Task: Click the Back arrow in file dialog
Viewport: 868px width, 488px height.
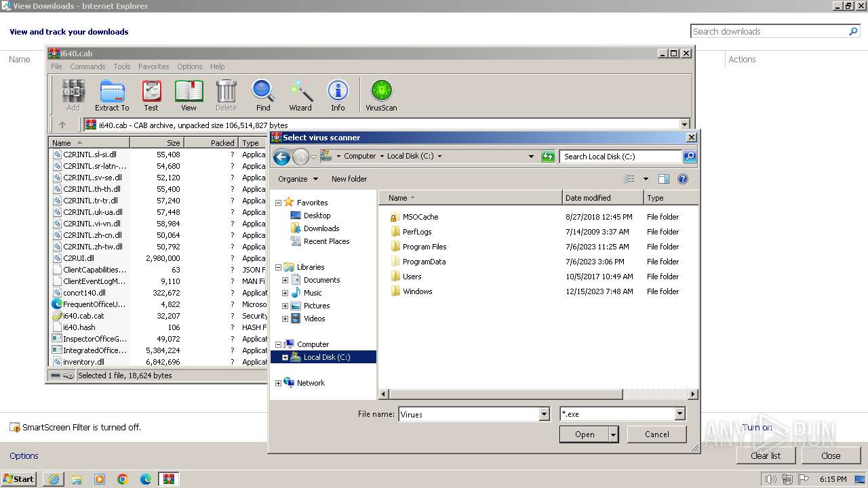Action: click(281, 157)
